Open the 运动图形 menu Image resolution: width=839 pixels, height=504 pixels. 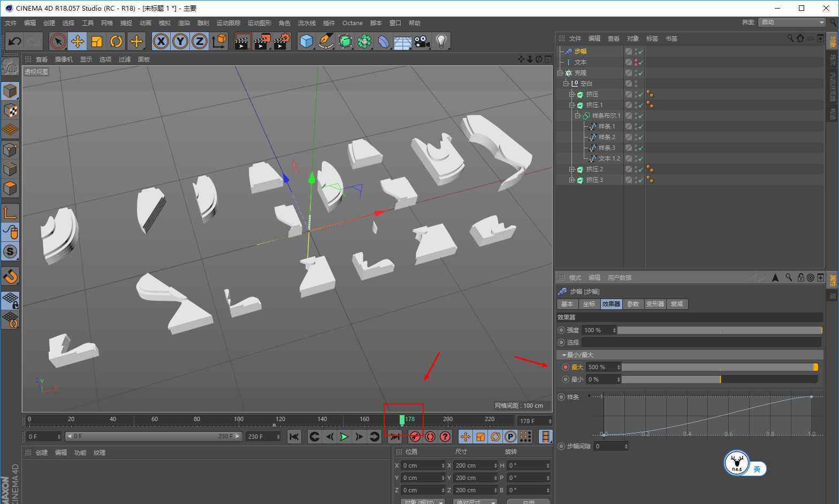coord(260,23)
